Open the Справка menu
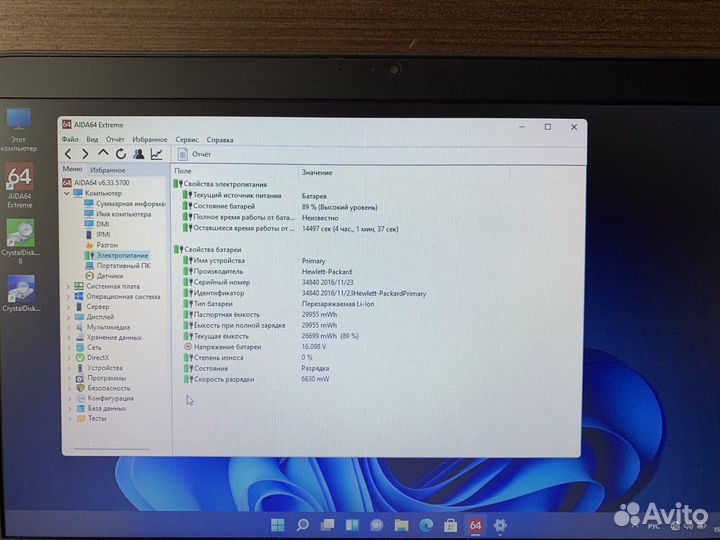This screenshot has height=540, width=720. click(x=220, y=140)
